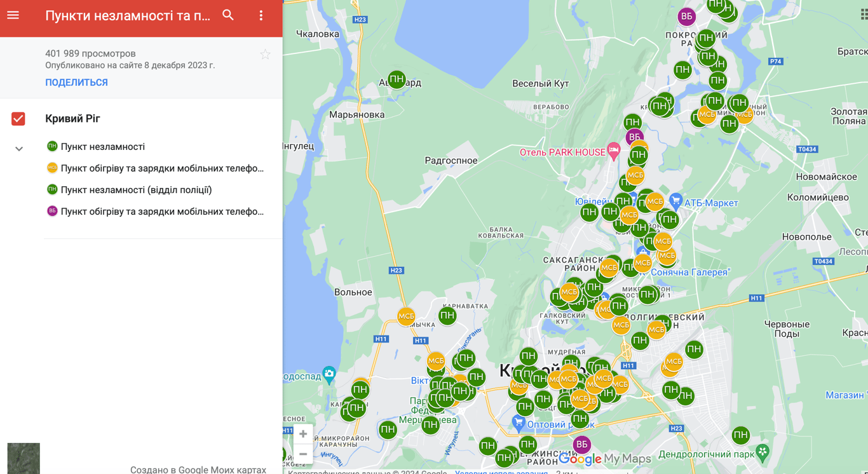This screenshot has height=474, width=868.
Task: Click the АТБ-Маркет shopping cart marker
Action: coord(675,202)
